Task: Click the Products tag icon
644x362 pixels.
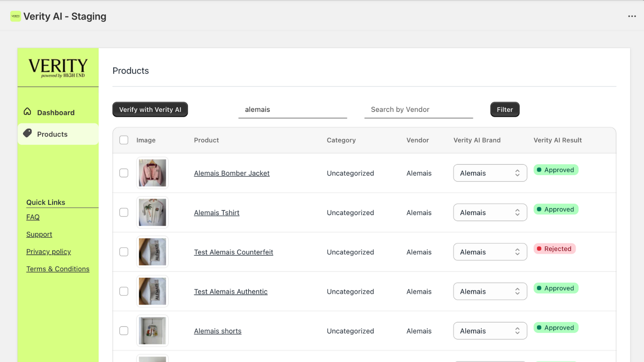Action: tap(27, 133)
